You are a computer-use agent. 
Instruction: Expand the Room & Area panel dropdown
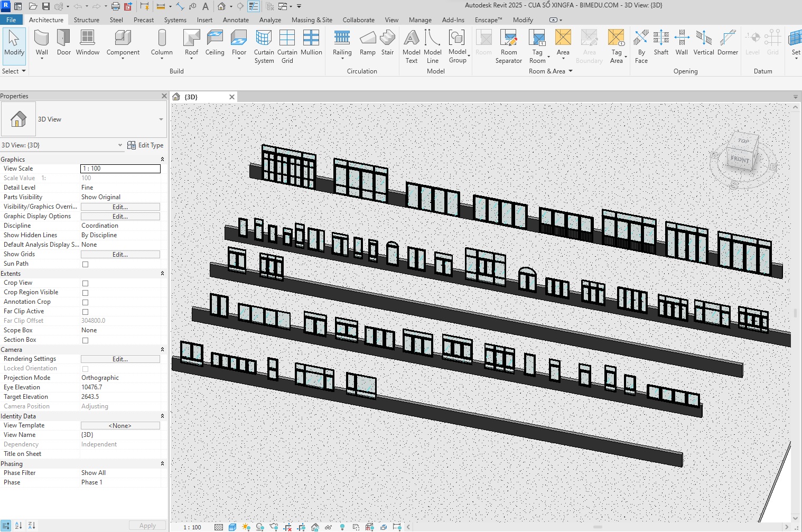pos(571,71)
